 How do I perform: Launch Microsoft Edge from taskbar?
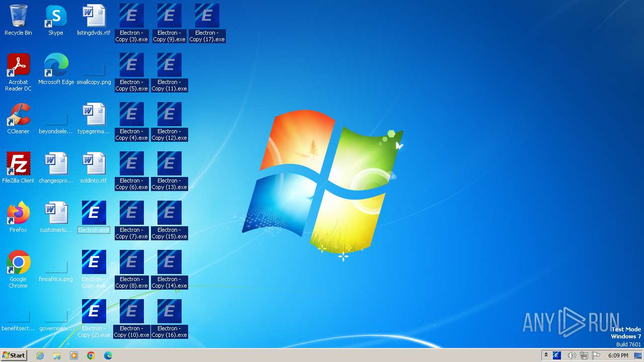coord(108,355)
